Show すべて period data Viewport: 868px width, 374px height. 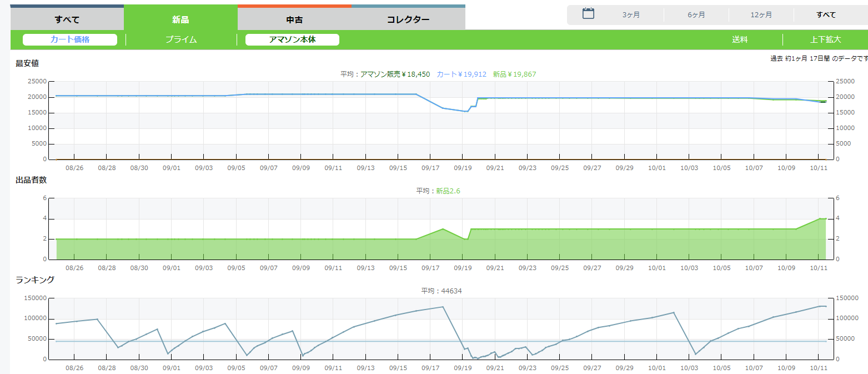tap(826, 15)
